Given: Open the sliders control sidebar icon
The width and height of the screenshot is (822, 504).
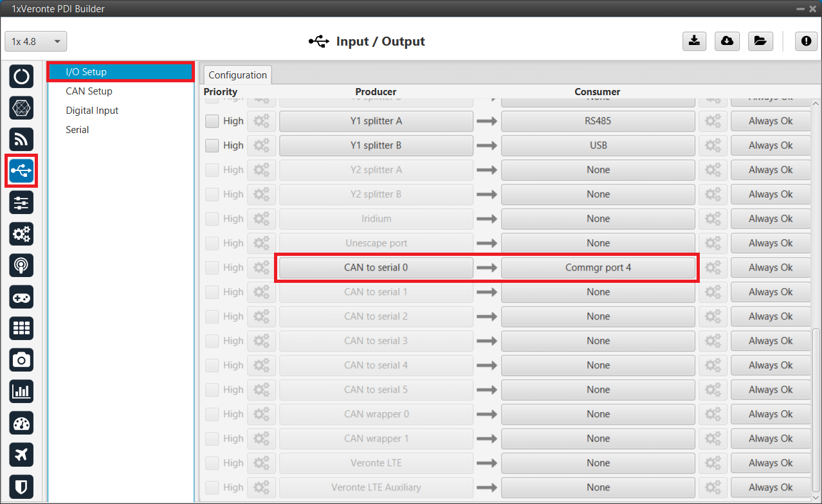Looking at the screenshot, I should click(21, 203).
